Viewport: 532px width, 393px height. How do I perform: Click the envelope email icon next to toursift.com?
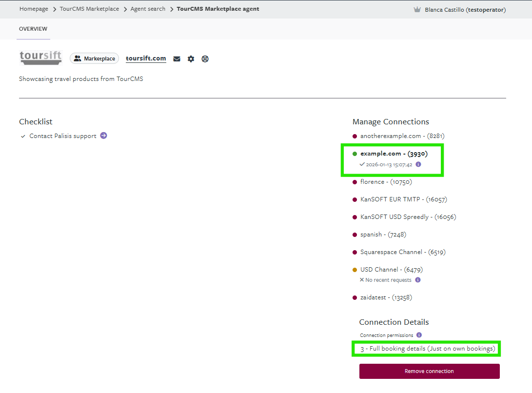click(177, 59)
